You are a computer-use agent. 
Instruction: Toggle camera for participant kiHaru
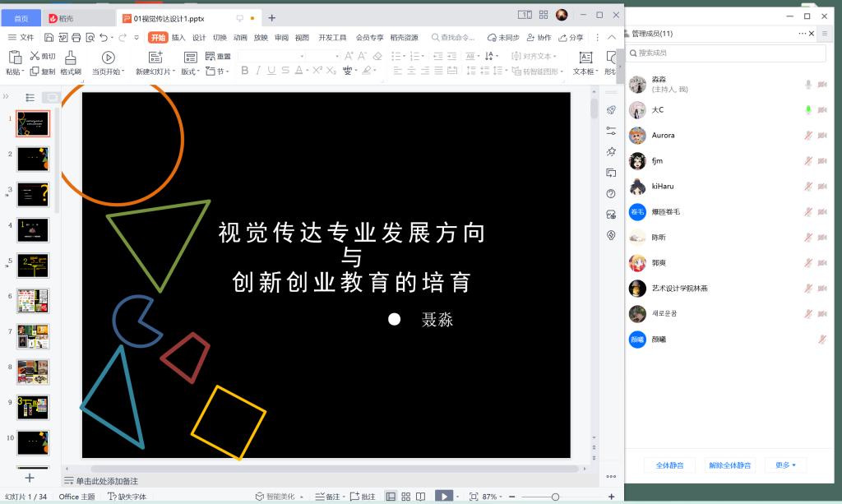click(x=822, y=186)
